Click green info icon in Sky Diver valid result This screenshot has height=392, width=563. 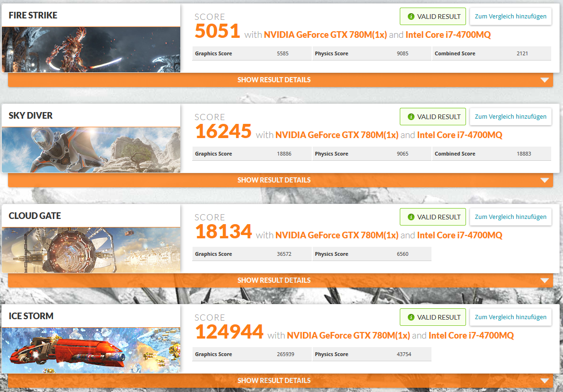point(411,117)
